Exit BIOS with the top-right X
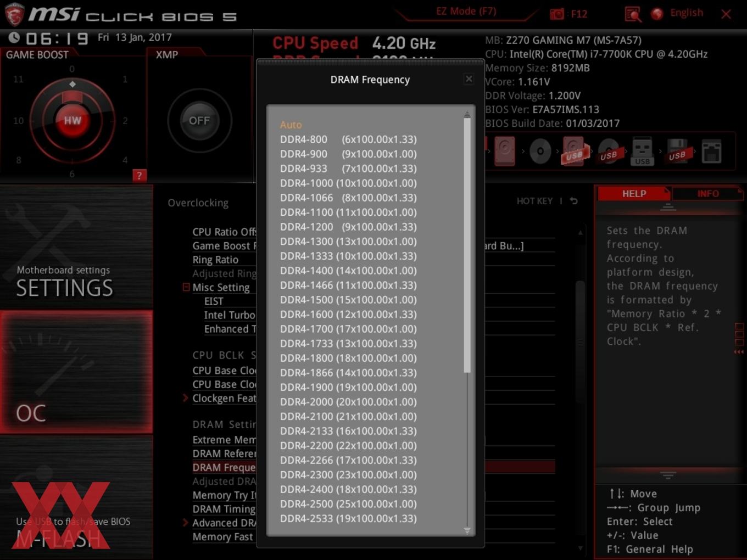 pos(726,14)
